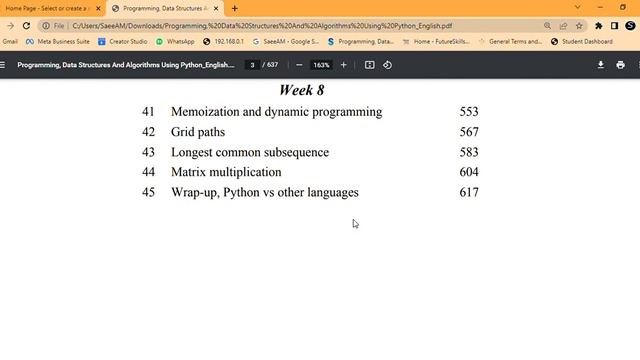Open the WhatsApp bookmark
This screenshot has width=640, height=360.
[x=175, y=41]
